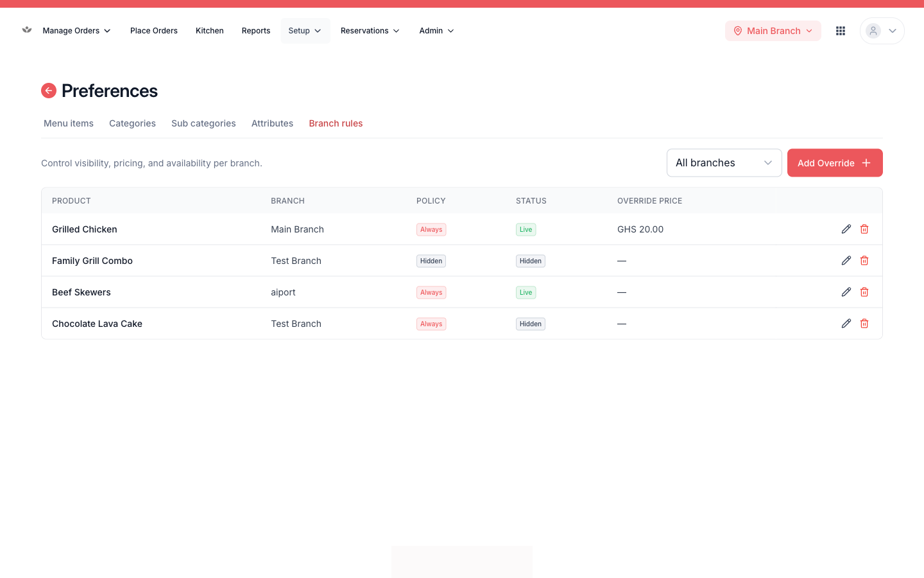Click the Beef Skewers product name

81,292
